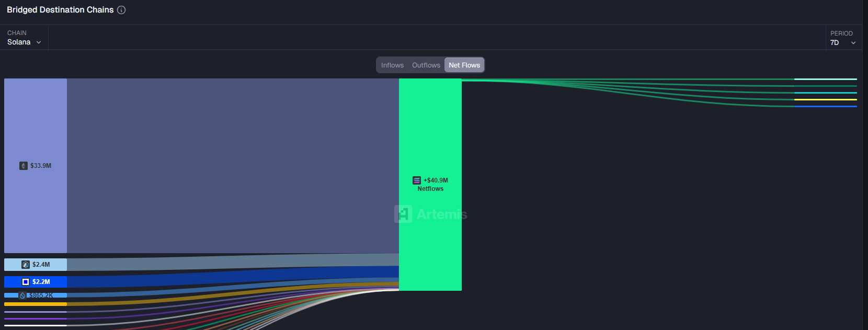The image size is (868, 330).
Task: Click the Ethereum logo on the $33.9M node
Action: click(24, 166)
